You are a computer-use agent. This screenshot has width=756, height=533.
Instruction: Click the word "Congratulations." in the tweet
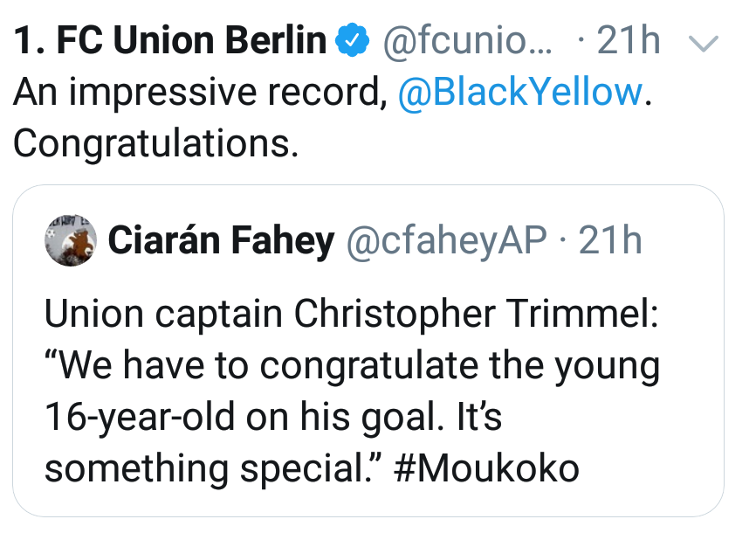point(156,142)
